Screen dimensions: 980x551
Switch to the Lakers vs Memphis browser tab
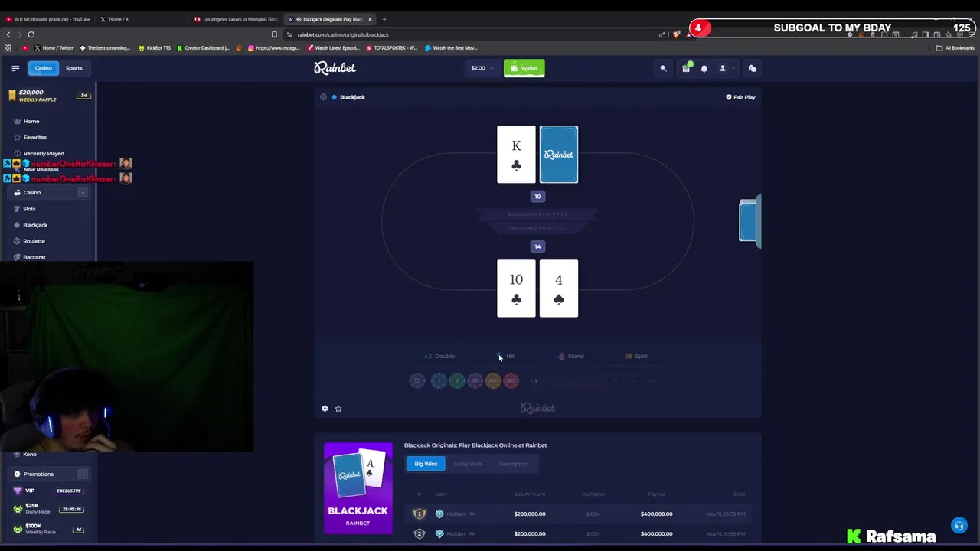[236, 19]
